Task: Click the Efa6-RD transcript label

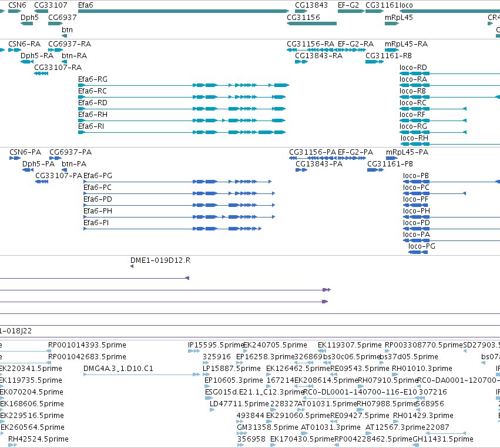Action: coord(93,103)
